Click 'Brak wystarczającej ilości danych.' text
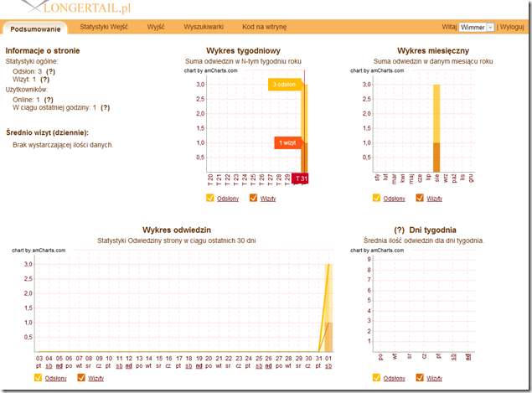Image resolution: width=532 pixels, height=393 pixels. point(63,145)
